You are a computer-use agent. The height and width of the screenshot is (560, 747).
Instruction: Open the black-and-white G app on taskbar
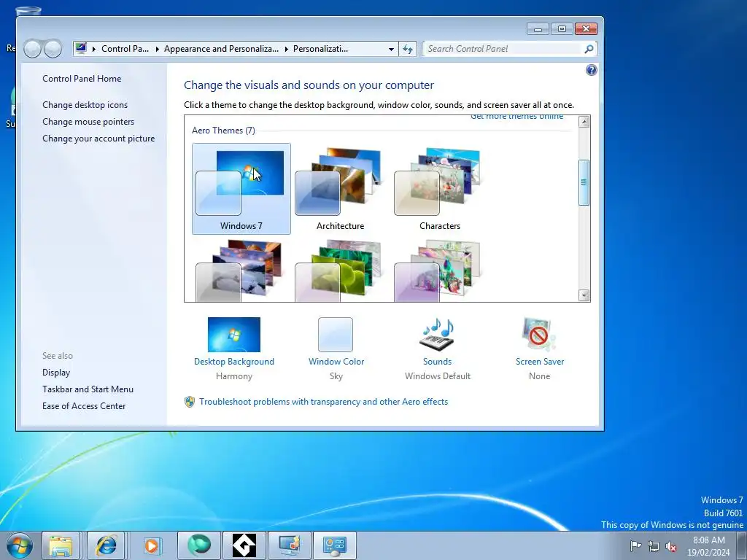(244, 545)
